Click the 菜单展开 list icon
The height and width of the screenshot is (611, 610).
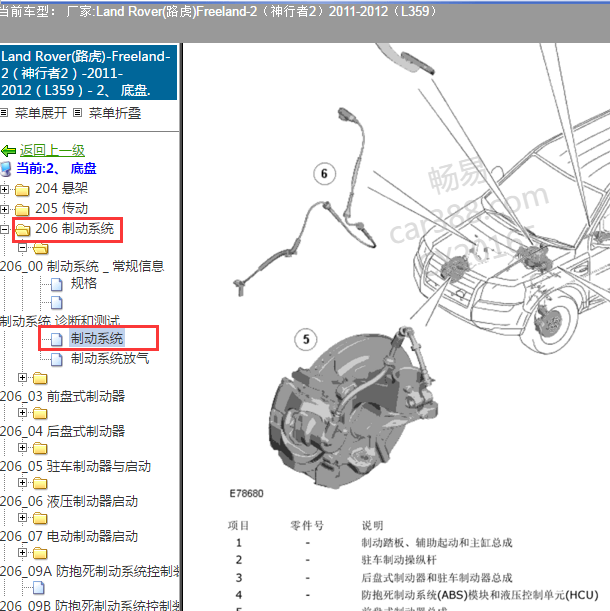4,113
